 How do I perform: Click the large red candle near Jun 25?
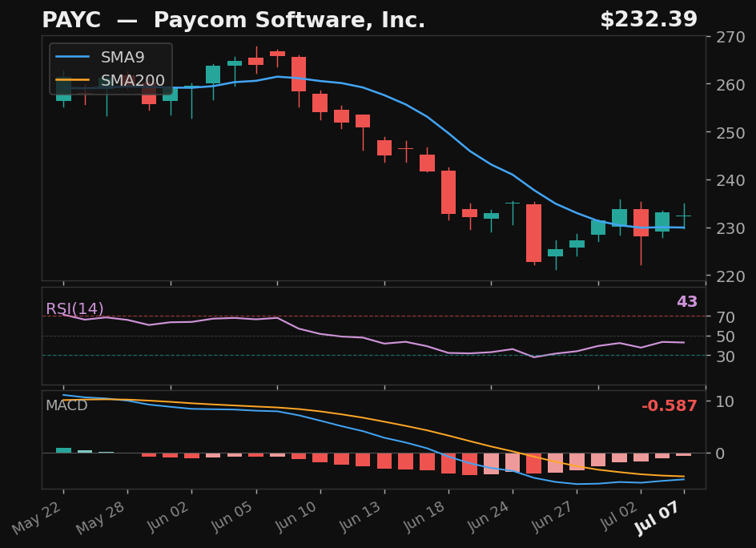pyautogui.click(x=533, y=233)
